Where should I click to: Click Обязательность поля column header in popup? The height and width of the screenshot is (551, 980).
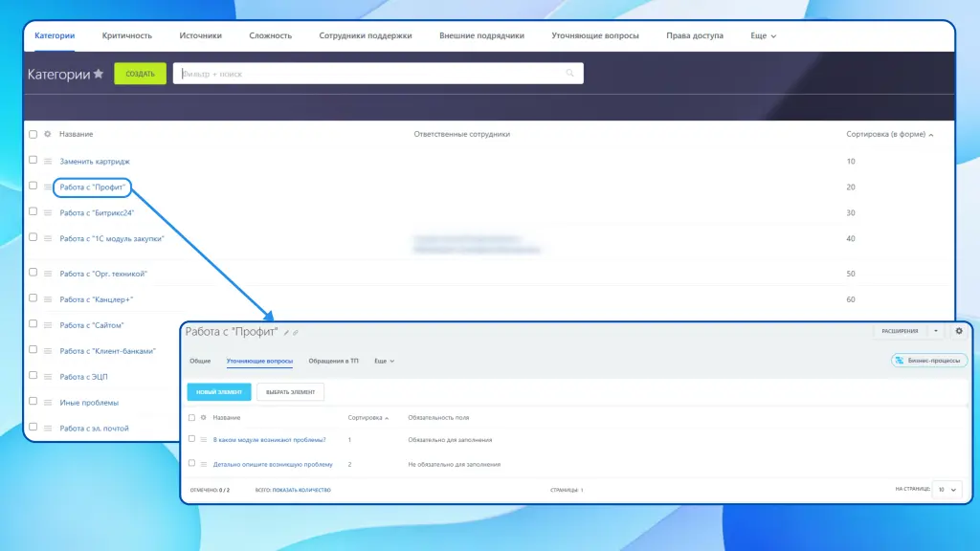438,417
